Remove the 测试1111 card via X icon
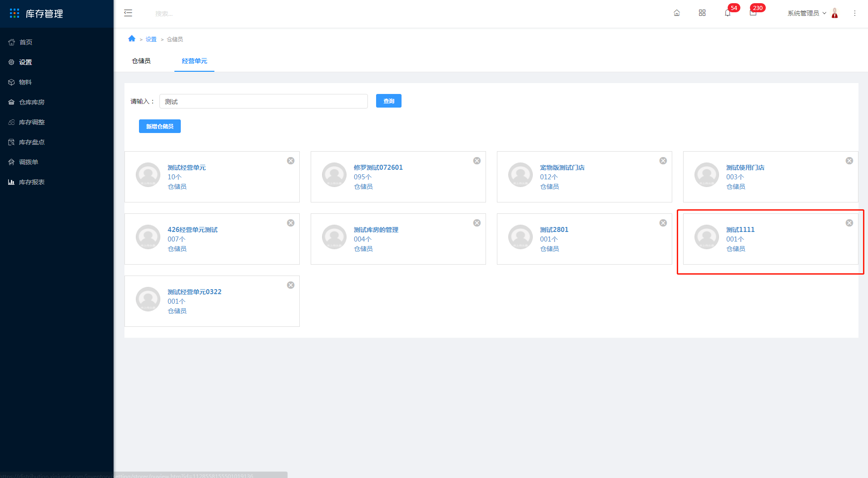Screen dimensions: 868x478 pos(849,223)
